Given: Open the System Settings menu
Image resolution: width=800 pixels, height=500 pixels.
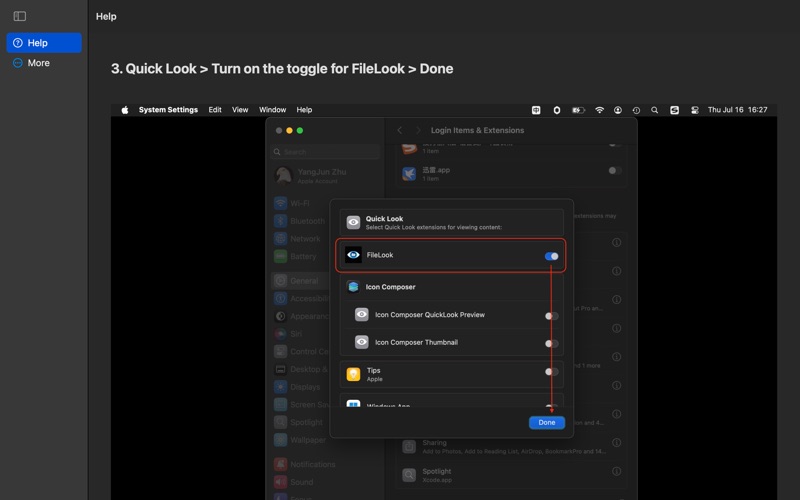Looking at the screenshot, I should [x=168, y=110].
